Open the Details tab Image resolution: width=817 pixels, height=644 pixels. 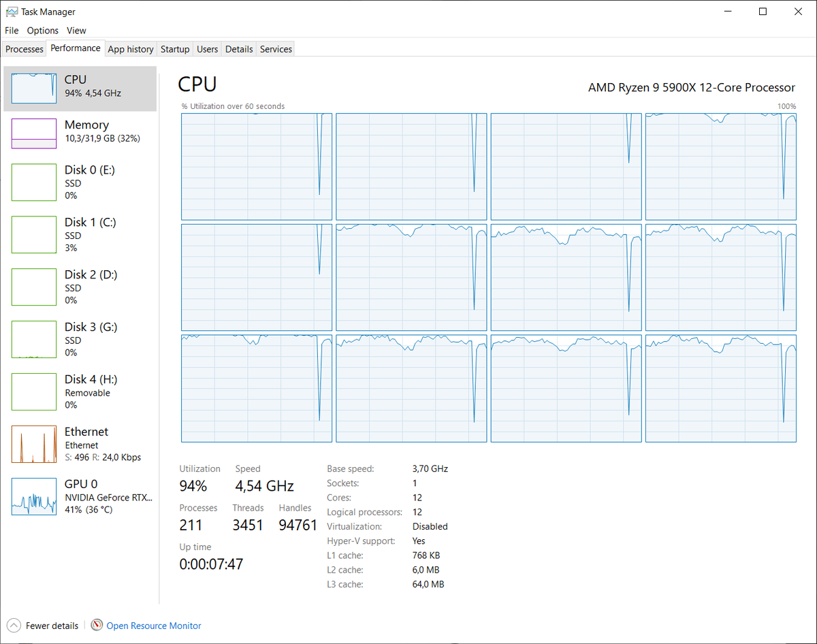239,49
